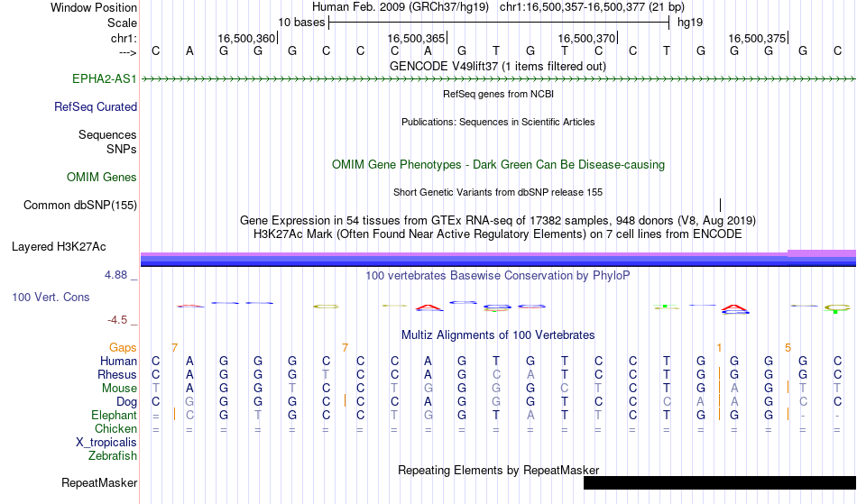Click Short Genetic Variants from dbSNP title
The image size is (857, 504).
498,193
